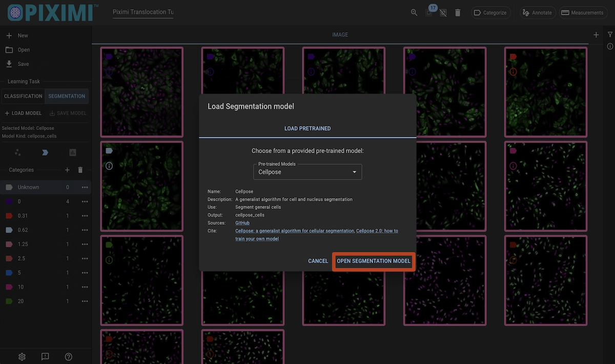Screen dimensions: 615x364
Task: Click the blue tag icon of category 5
Action: point(9,273)
